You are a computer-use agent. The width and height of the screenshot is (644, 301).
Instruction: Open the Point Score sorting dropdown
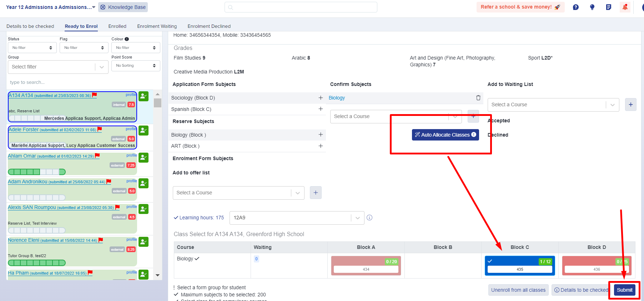[x=136, y=66]
